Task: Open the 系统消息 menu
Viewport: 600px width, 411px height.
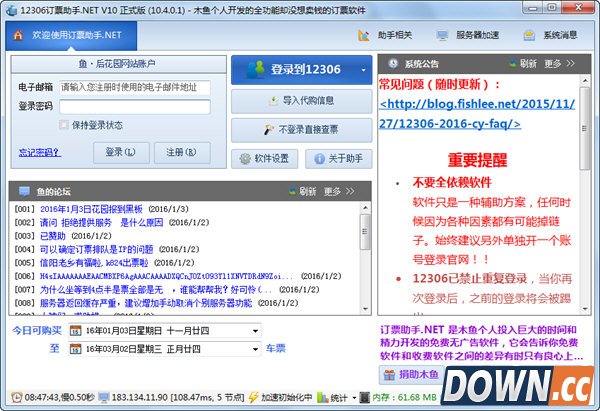Action: pyautogui.click(x=551, y=35)
